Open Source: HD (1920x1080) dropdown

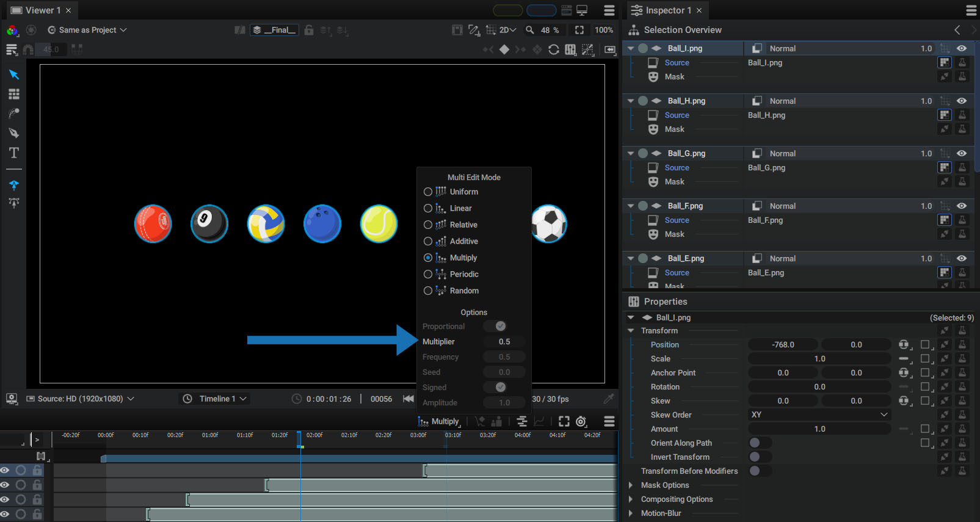80,399
